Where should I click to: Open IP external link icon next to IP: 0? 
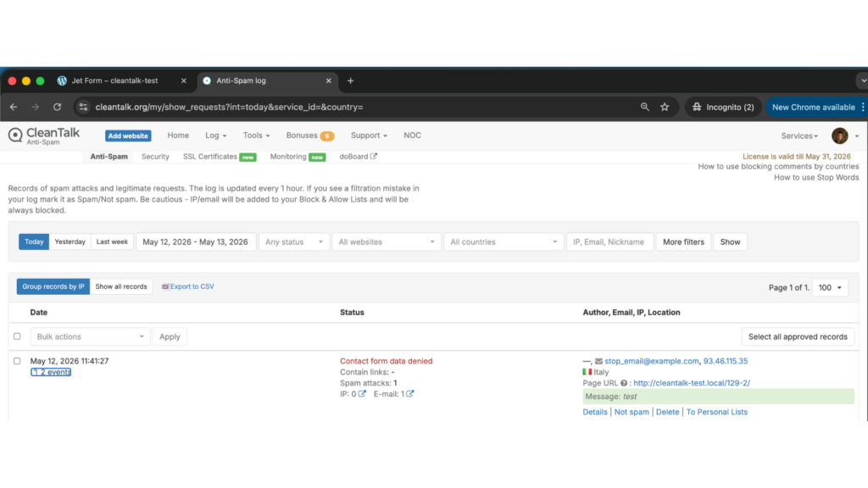coord(362,394)
